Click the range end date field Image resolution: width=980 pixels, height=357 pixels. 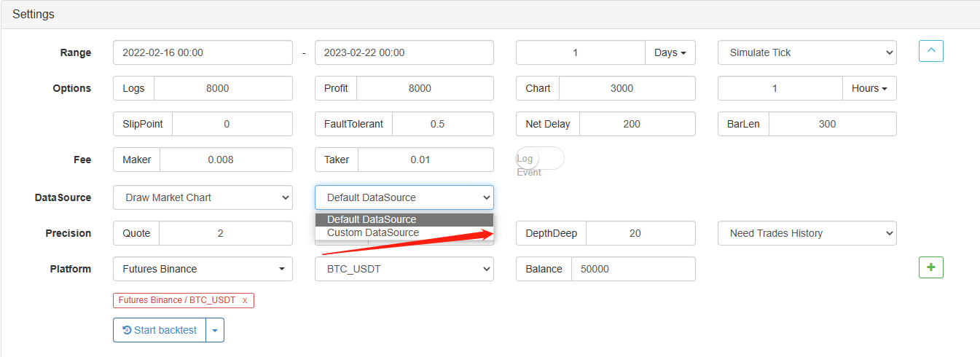(x=404, y=52)
